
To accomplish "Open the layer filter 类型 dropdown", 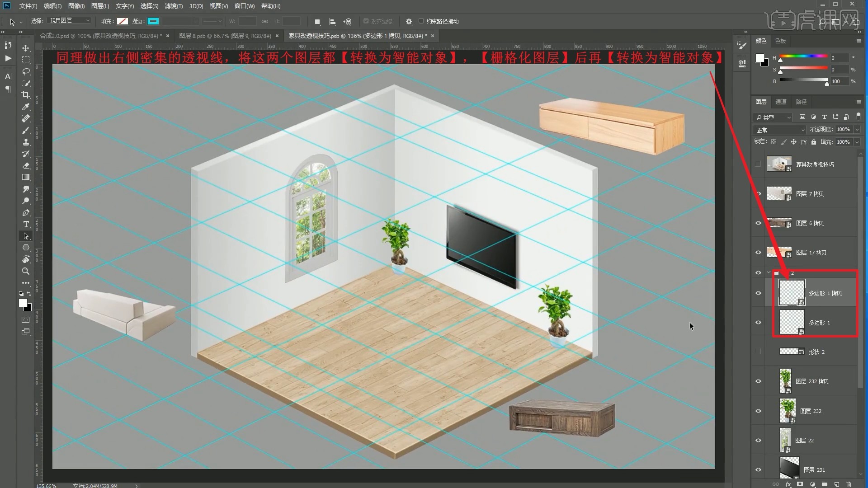I will (773, 117).
